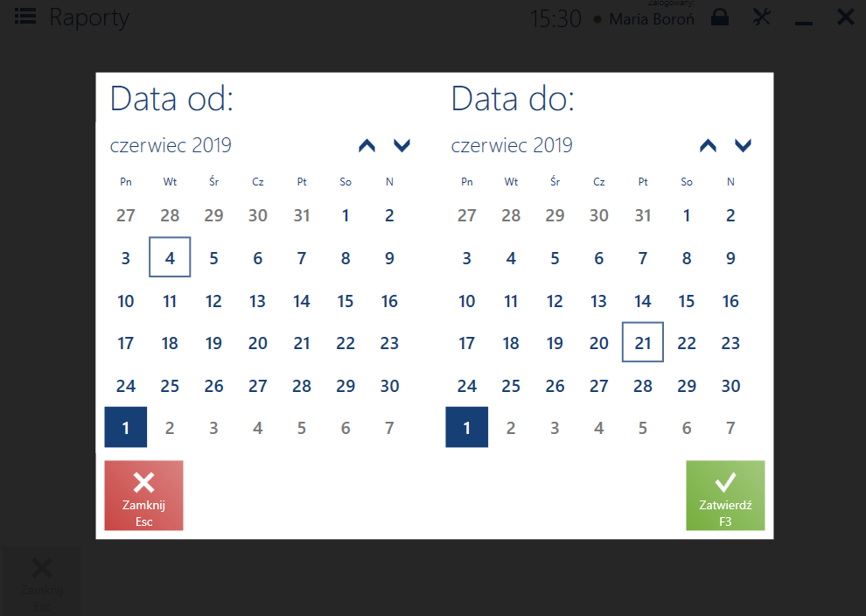Choose May 27 in Data od calendar
This screenshot has width=866, height=616.
[x=126, y=215]
